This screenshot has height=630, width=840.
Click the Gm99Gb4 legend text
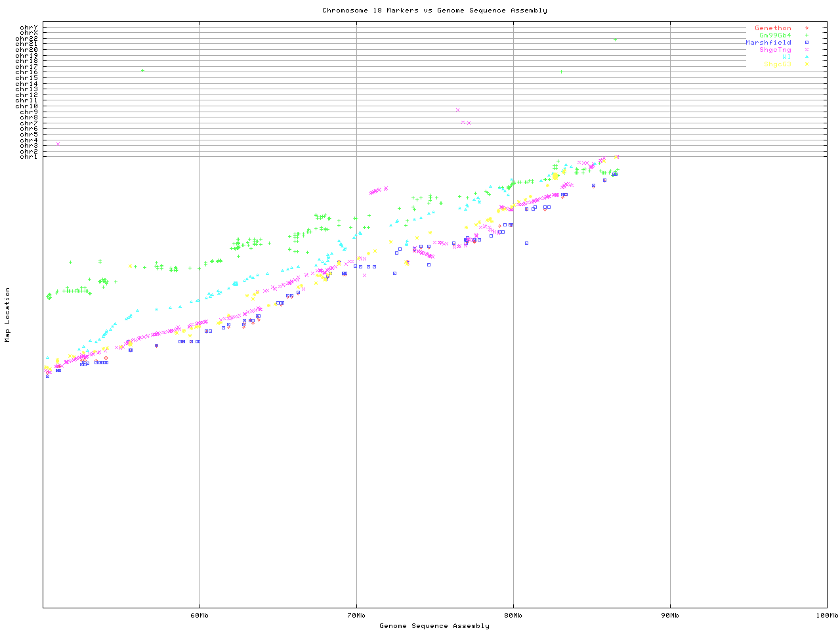(774, 35)
